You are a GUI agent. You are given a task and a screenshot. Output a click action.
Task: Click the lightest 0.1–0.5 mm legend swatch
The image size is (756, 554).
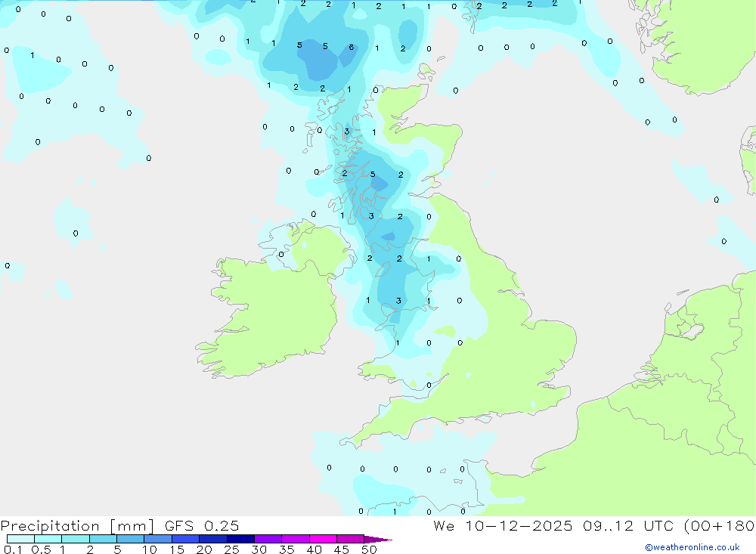pyautogui.click(x=20, y=539)
